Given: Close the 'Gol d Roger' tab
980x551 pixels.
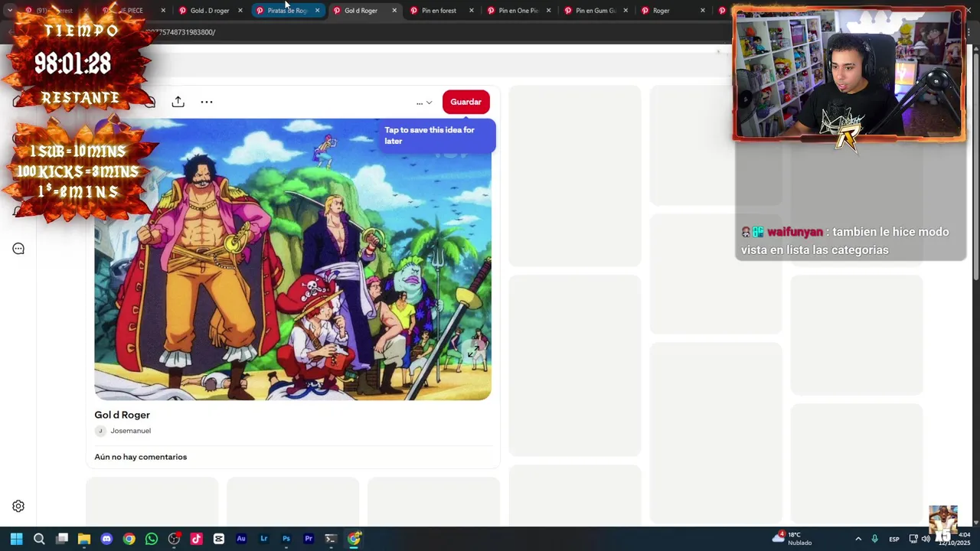Looking at the screenshot, I should coord(394,11).
